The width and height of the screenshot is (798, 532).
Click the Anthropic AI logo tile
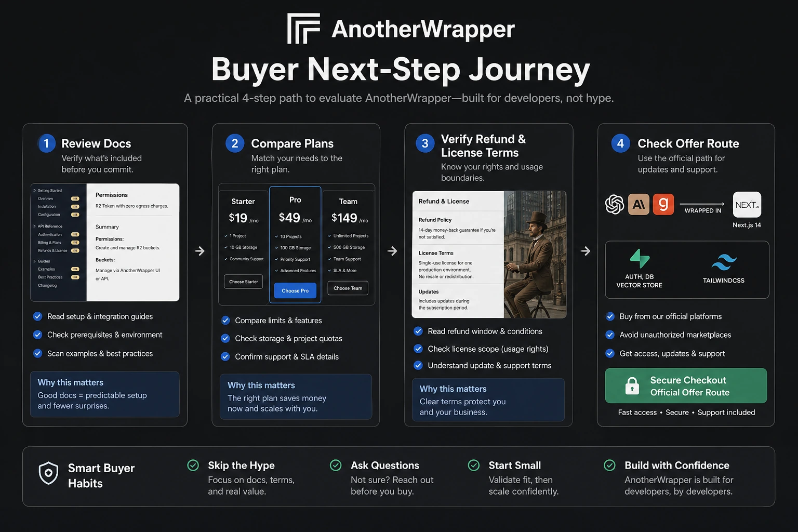[x=639, y=204]
